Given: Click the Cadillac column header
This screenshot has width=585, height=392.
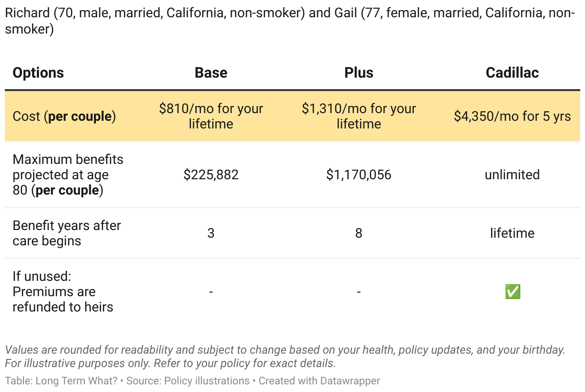Looking at the screenshot, I should click(x=512, y=73).
